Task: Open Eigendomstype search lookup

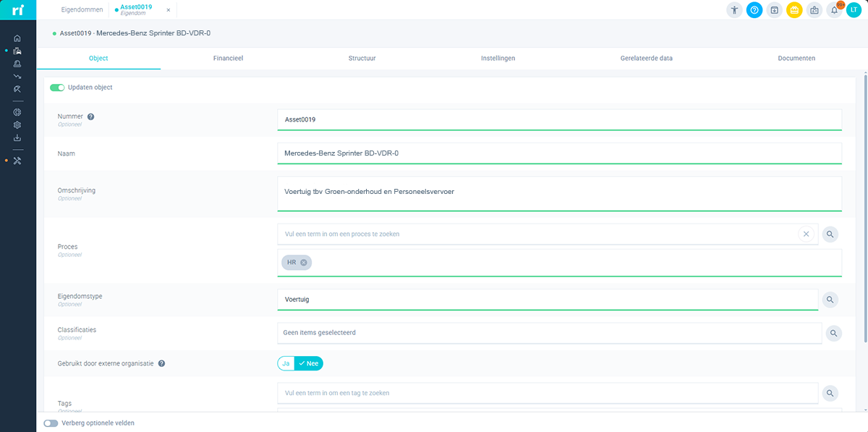Action: coord(830,300)
